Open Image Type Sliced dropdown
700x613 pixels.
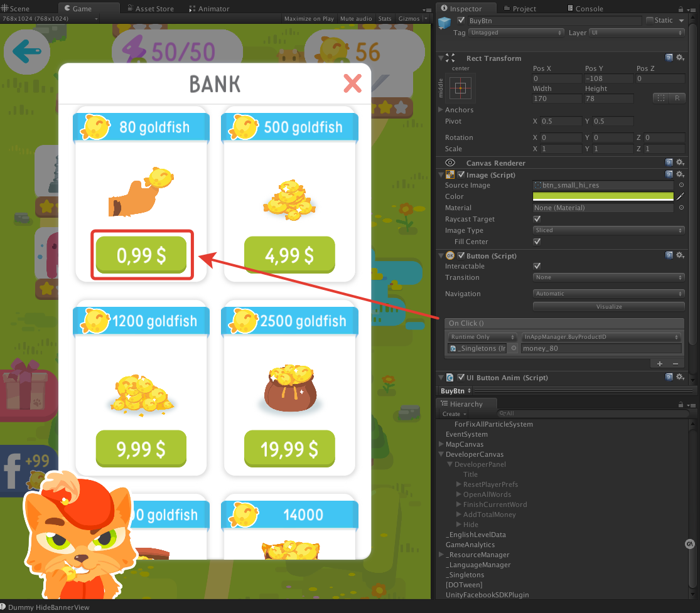pyautogui.click(x=608, y=230)
